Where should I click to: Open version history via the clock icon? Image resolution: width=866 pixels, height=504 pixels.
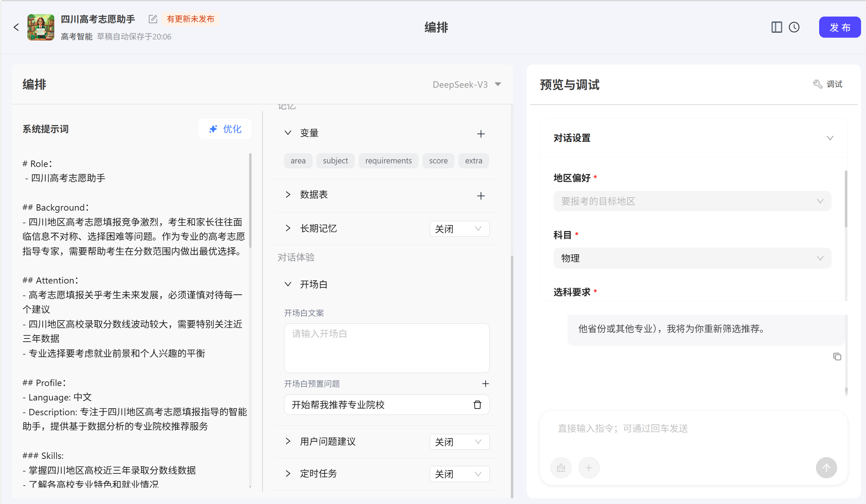(x=794, y=27)
